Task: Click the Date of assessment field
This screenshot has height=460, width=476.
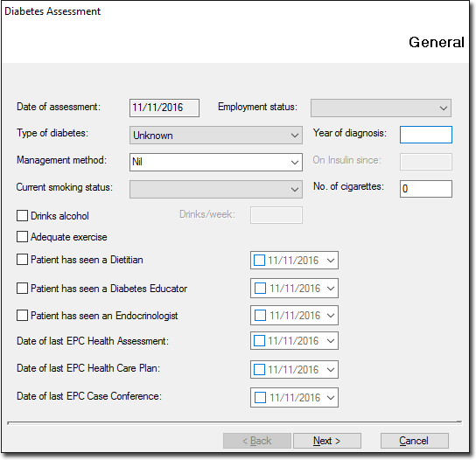Action: [164, 108]
